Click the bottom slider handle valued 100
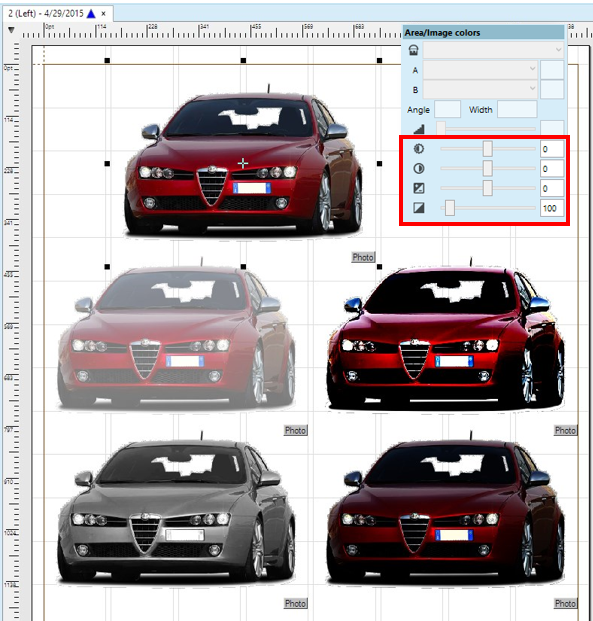This screenshot has width=593, height=621. [x=450, y=208]
